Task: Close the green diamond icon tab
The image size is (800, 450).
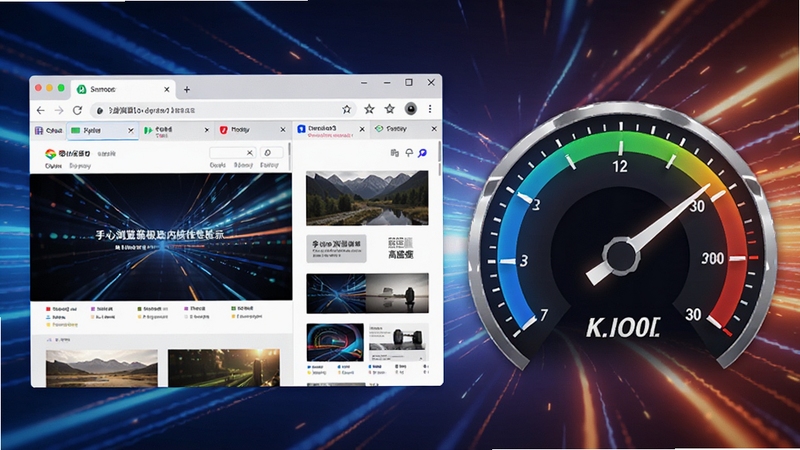Action: pos(434,129)
